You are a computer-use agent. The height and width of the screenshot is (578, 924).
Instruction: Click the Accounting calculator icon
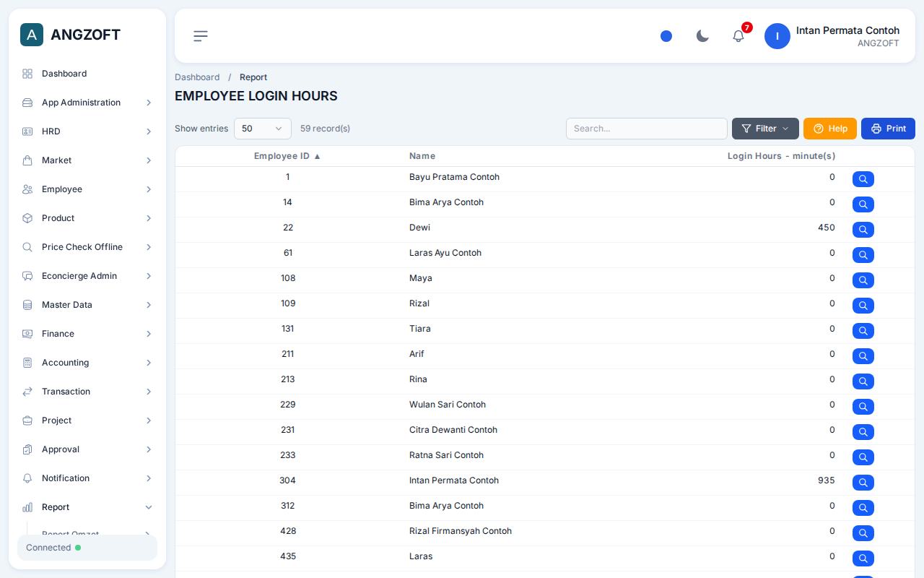pos(27,363)
